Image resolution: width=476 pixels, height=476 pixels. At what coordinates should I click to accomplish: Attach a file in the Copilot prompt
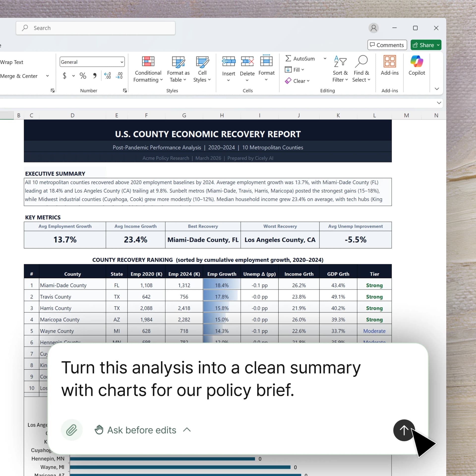pyautogui.click(x=72, y=430)
